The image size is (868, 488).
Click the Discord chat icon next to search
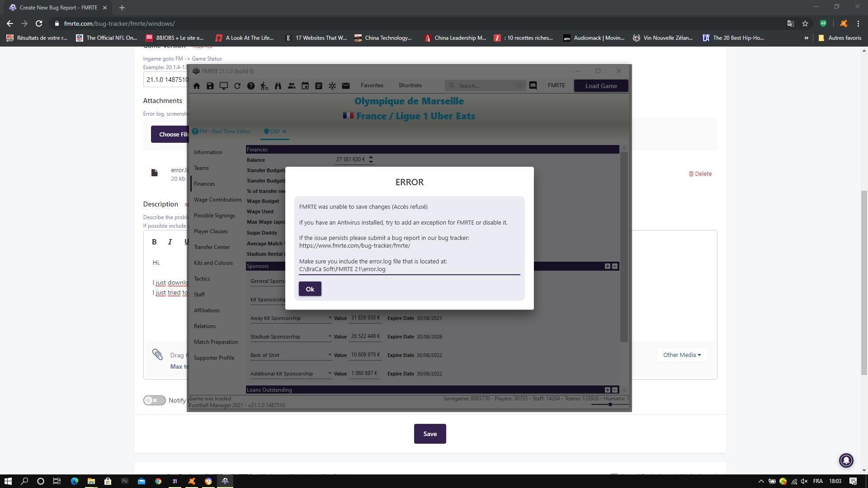533,85
